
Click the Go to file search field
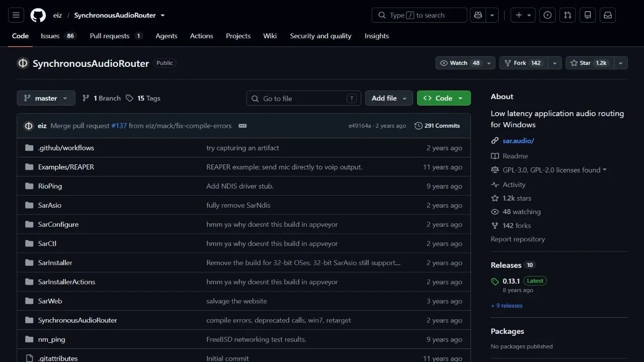[303, 98]
